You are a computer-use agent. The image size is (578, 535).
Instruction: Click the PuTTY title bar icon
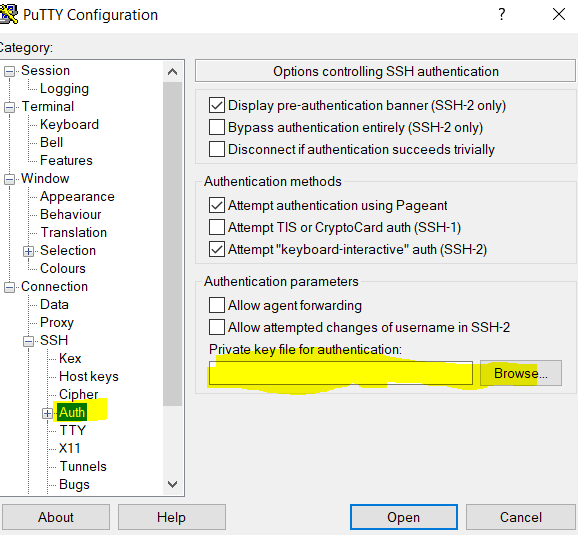[x=9, y=14]
